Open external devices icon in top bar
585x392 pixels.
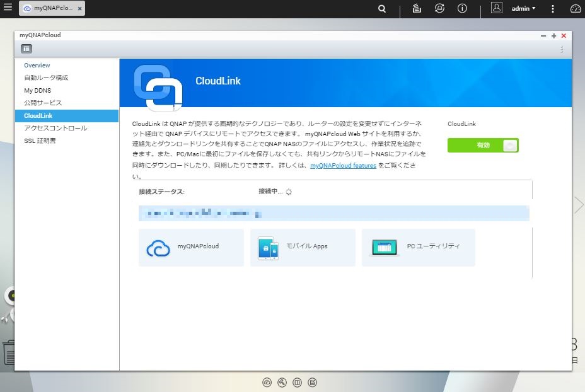[x=439, y=8]
